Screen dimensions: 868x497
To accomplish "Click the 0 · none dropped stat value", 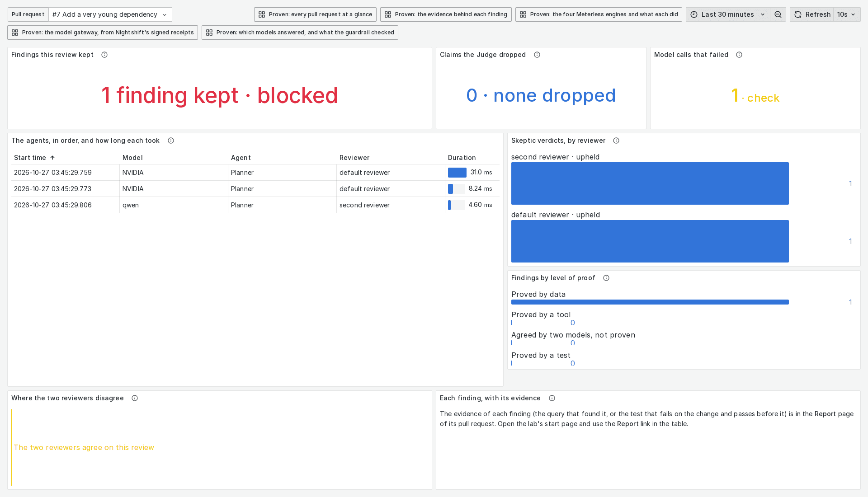I will click(x=541, y=95).
